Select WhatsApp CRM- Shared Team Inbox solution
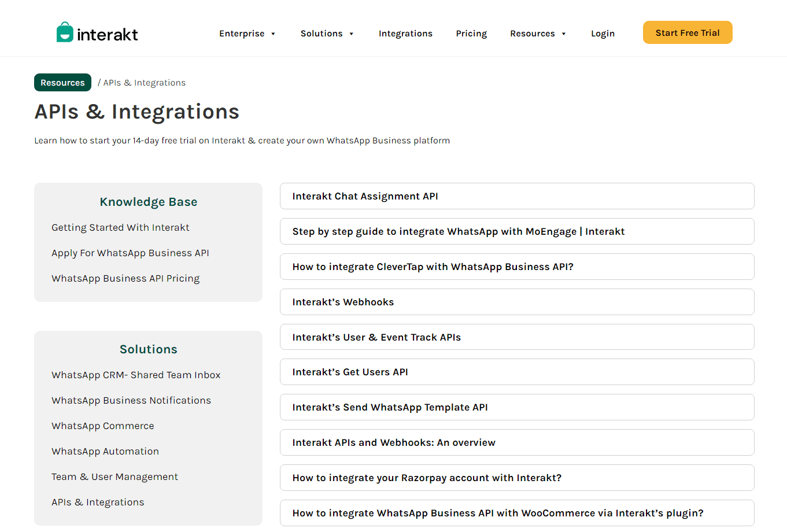 [x=136, y=375]
